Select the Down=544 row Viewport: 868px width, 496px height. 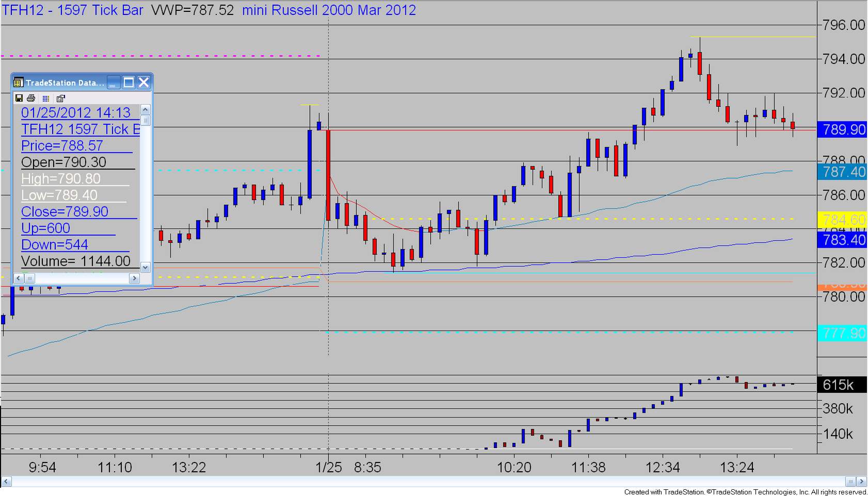coord(55,245)
